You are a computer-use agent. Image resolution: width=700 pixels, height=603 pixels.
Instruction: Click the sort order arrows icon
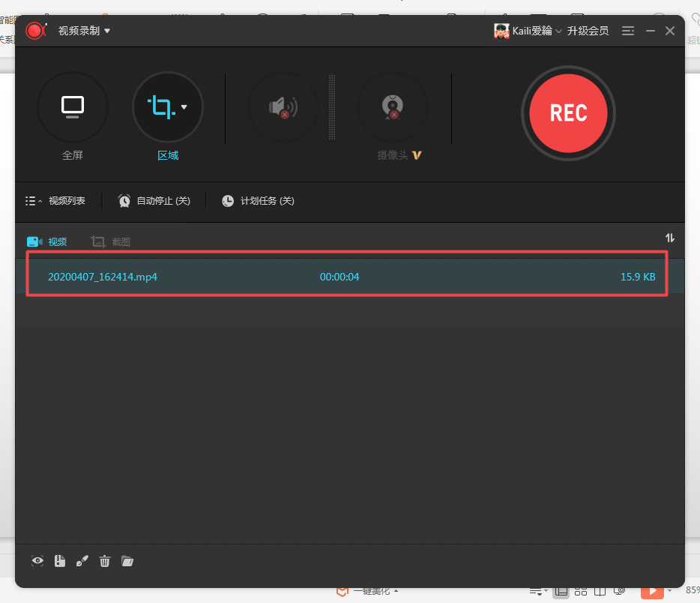tap(670, 238)
